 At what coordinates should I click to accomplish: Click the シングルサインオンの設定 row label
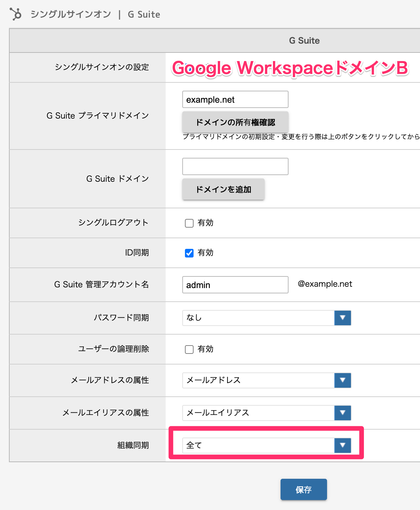(x=102, y=67)
